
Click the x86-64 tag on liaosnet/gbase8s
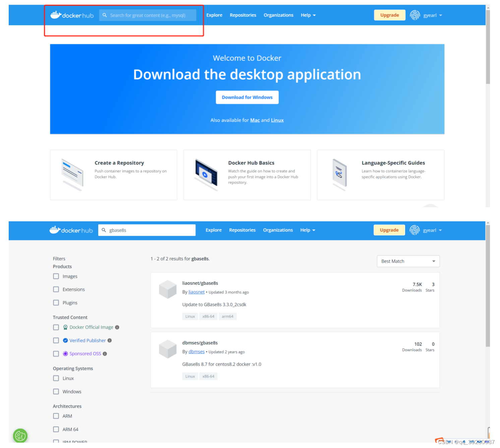(208, 317)
